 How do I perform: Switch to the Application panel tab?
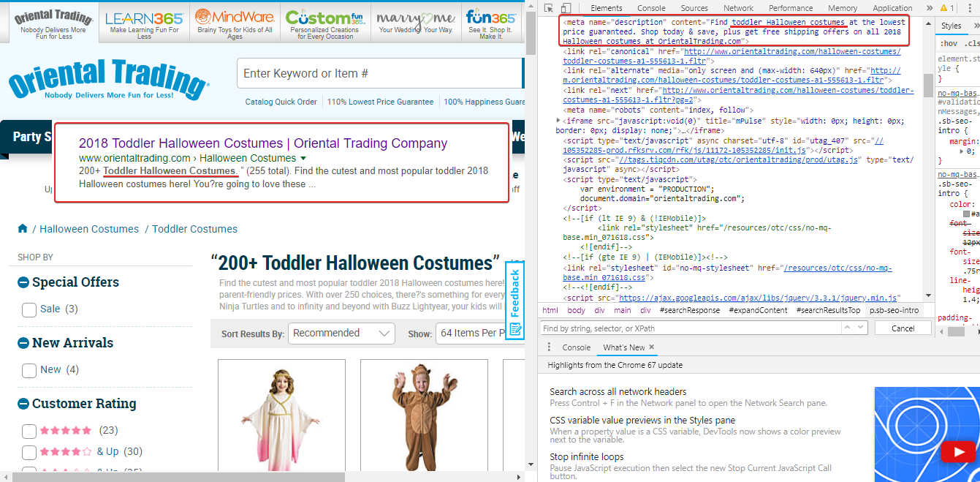click(x=892, y=8)
